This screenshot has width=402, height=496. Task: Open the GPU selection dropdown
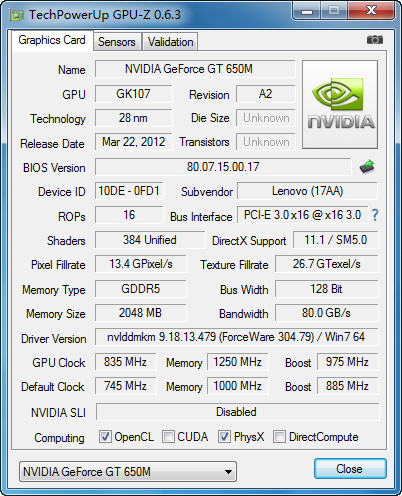[128, 472]
